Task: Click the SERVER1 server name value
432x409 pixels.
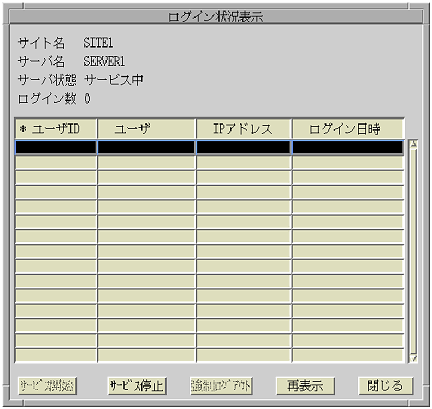Action: tap(104, 61)
